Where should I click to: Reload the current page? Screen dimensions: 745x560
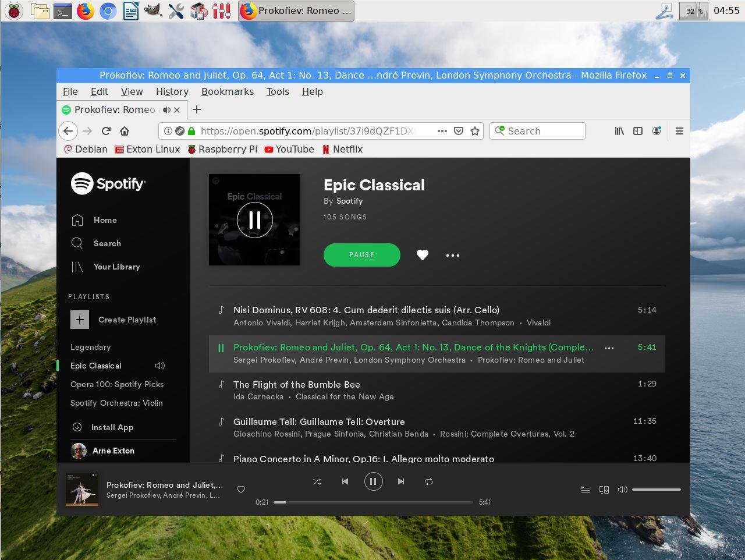(x=106, y=131)
